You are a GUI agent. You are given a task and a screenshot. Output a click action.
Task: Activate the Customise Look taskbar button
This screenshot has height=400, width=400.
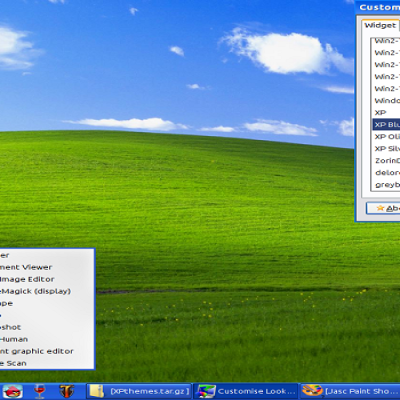coord(246,391)
